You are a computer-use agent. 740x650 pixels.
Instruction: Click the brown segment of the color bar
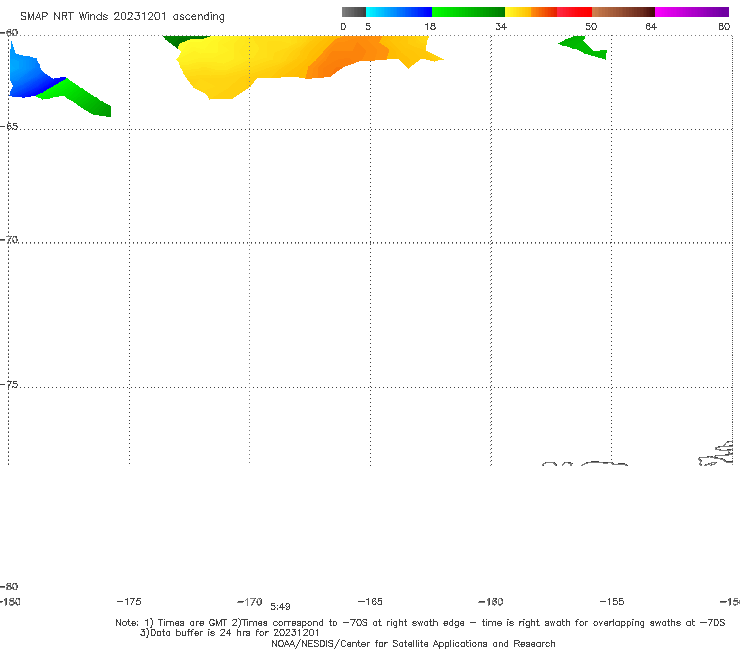(623, 12)
